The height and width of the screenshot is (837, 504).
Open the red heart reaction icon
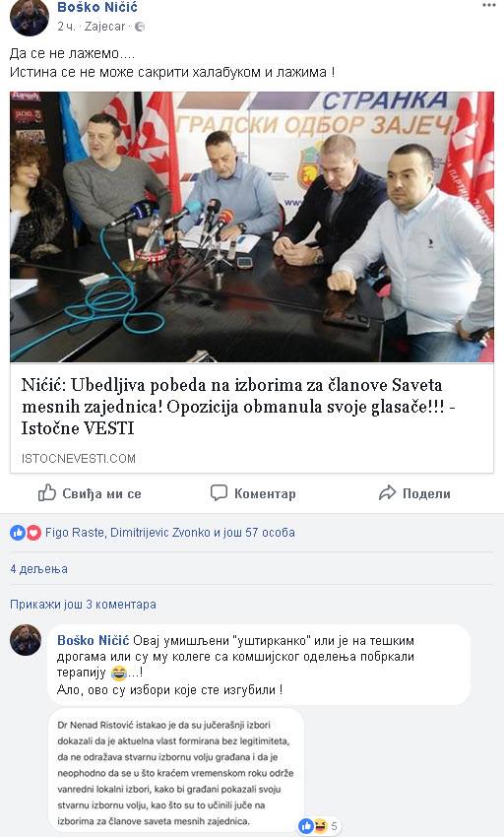(33, 532)
